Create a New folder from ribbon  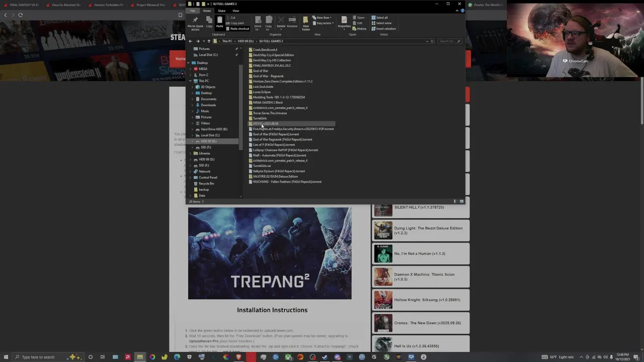305,24
